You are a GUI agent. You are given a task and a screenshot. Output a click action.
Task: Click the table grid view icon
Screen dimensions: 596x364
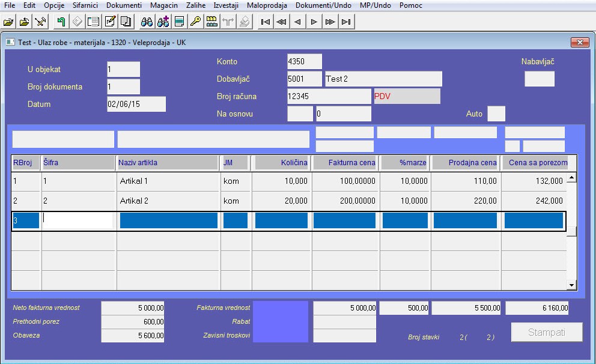pyautogui.click(x=93, y=22)
